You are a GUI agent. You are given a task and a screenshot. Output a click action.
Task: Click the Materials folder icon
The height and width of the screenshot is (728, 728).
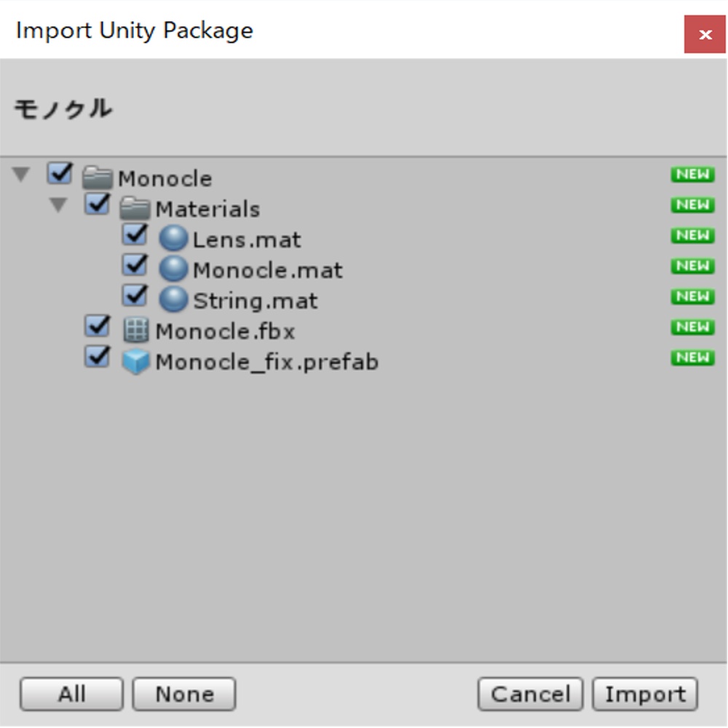pos(135,209)
